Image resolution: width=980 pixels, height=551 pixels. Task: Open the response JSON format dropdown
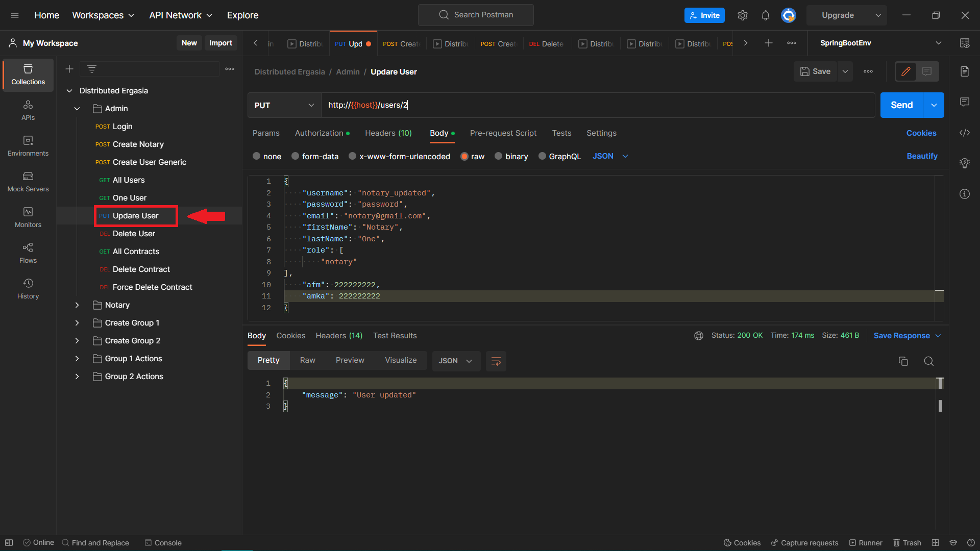pyautogui.click(x=456, y=361)
